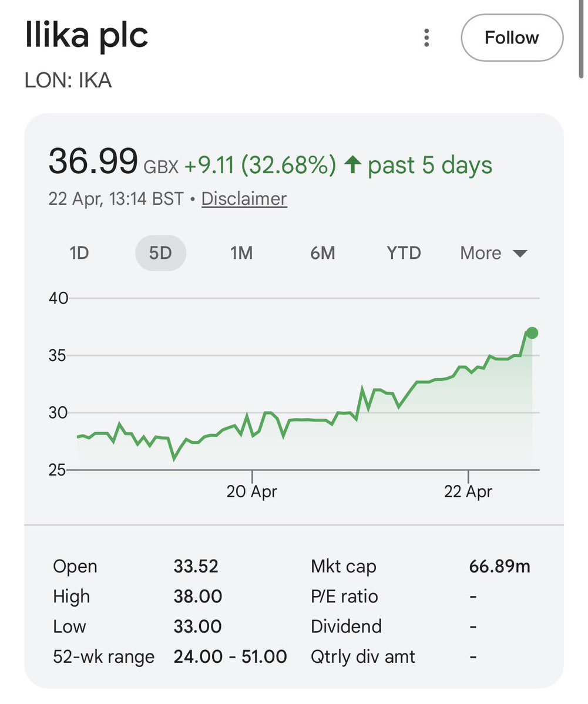588x704 pixels.
Task: Open the Disclaimer link
Action: pyautogui.click(x=244, y=199)
